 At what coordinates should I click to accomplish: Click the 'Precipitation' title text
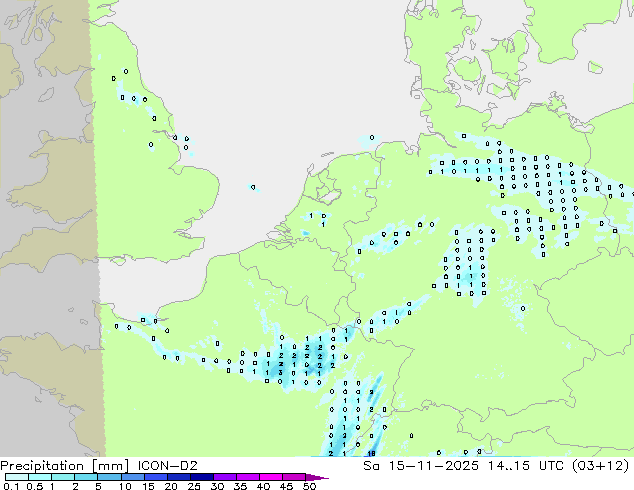tap(42, 466)
